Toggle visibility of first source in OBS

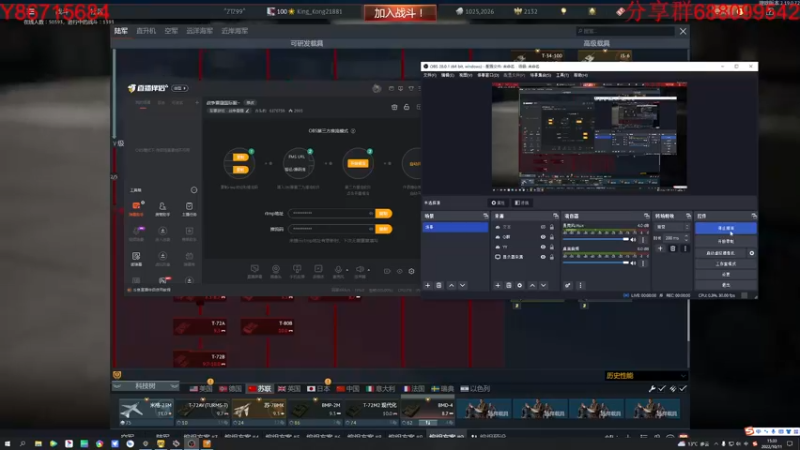click(543, 227)
